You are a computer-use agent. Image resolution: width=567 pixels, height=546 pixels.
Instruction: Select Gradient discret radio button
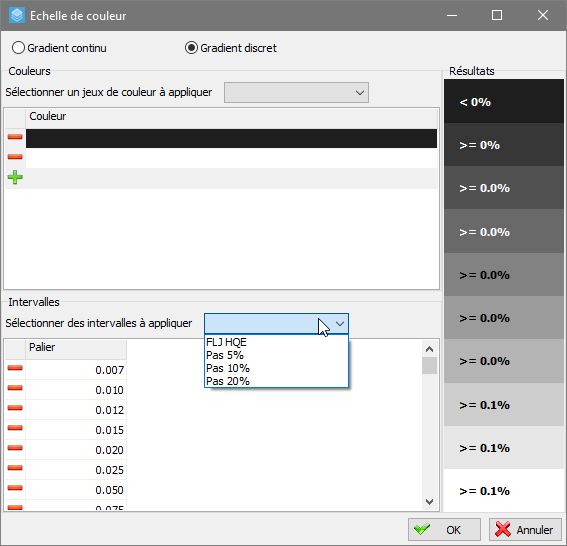[x=191, y=48]
